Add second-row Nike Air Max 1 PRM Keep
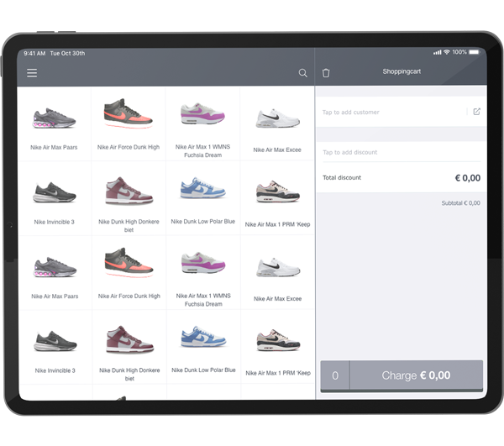Viewport: 504px width, 446px height. 277,198
